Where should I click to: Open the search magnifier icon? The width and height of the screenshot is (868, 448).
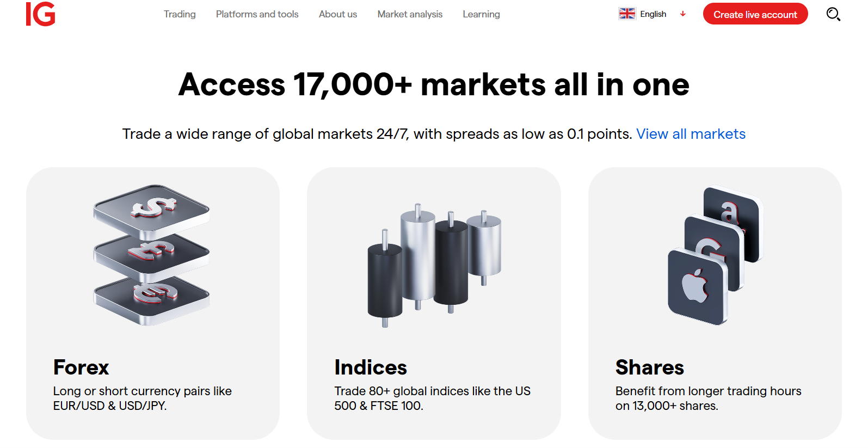tap(833, 14)
